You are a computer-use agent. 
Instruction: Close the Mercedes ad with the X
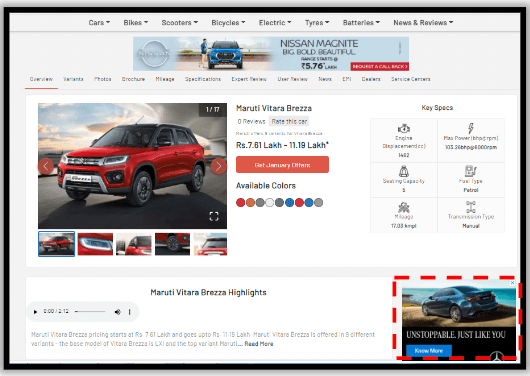point(512,283)
